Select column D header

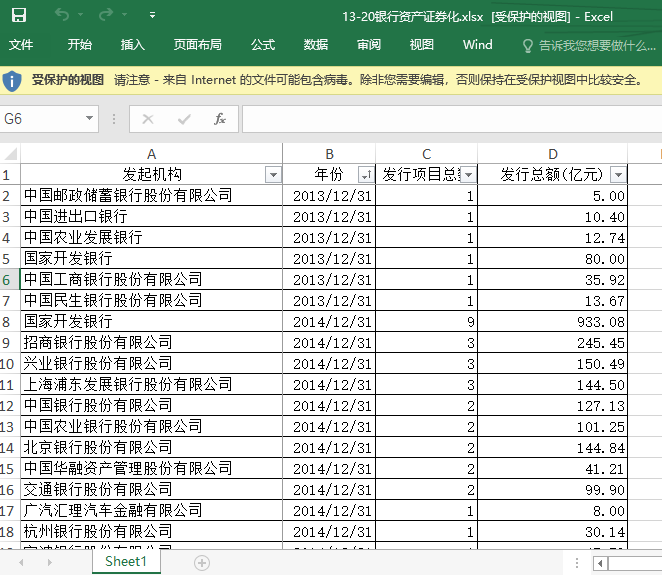[x=553, y=154]
